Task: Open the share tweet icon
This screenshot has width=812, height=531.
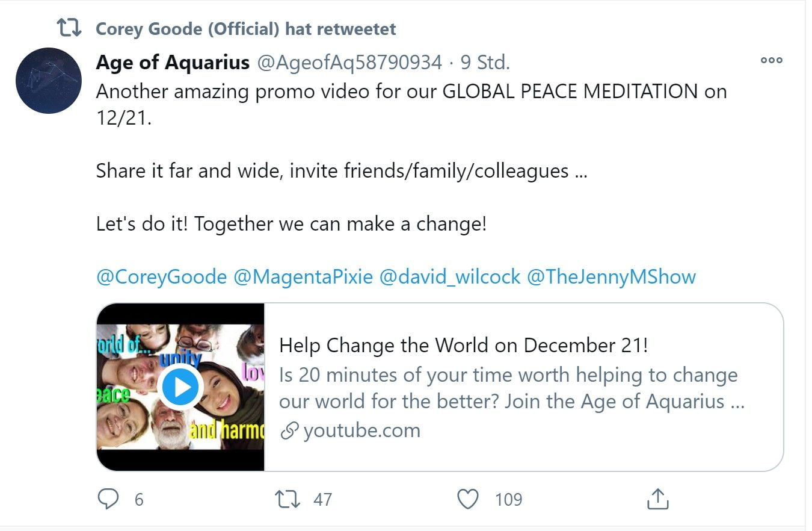Action: pyautogui.click(x=657, y=499)
